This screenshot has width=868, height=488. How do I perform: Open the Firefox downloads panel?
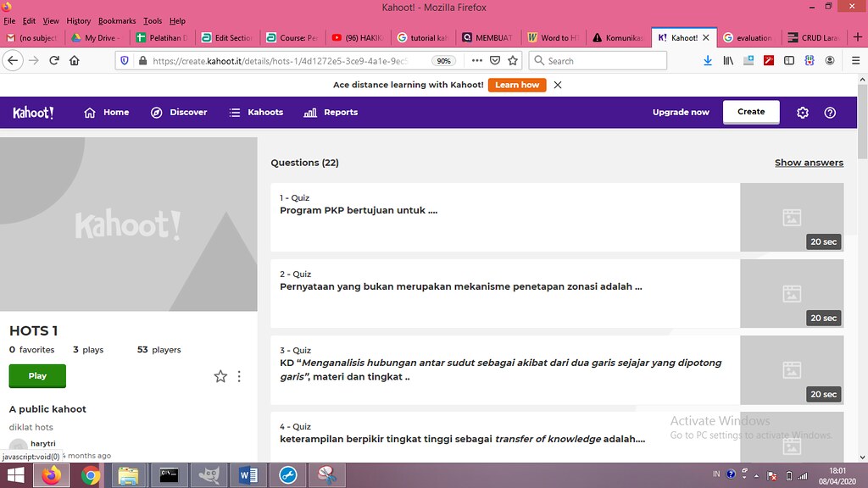(x=708, y=60)
